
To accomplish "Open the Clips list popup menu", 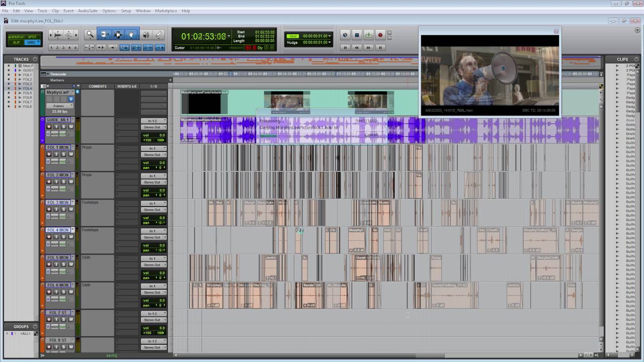I will pos(636,59).
